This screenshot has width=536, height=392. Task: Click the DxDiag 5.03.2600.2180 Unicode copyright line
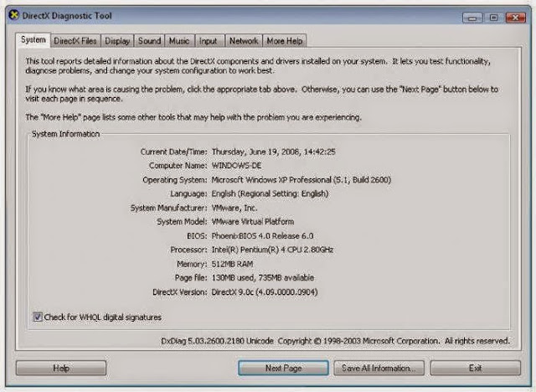coord(335,341)
